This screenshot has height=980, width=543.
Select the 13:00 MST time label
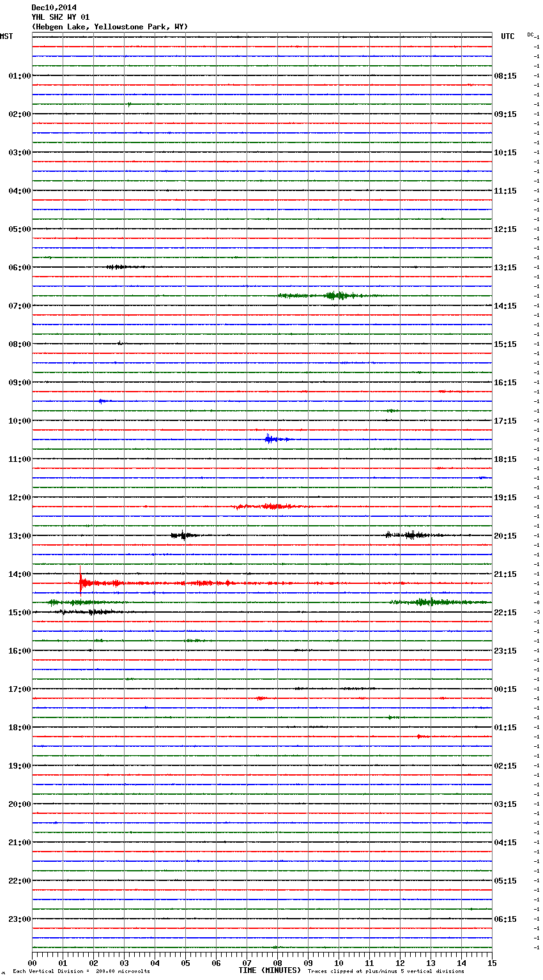[x=20, y=536]
